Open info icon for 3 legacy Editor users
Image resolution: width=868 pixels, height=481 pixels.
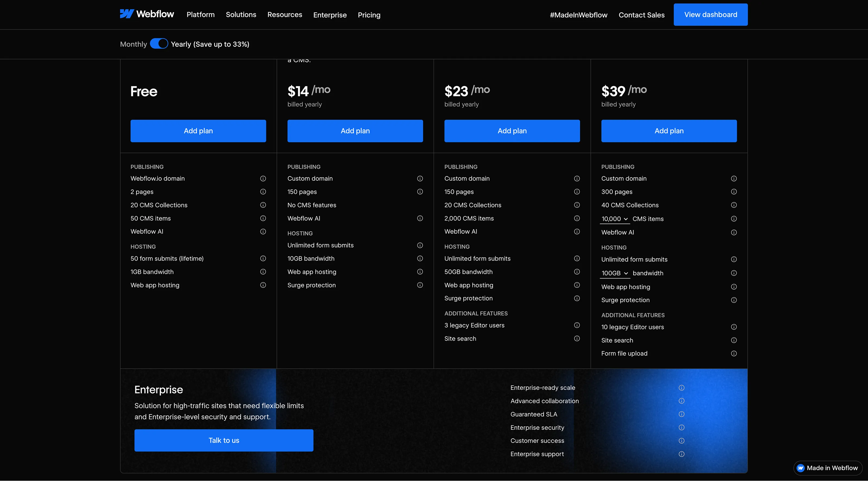pyautogui.click(x=577, y=325)
